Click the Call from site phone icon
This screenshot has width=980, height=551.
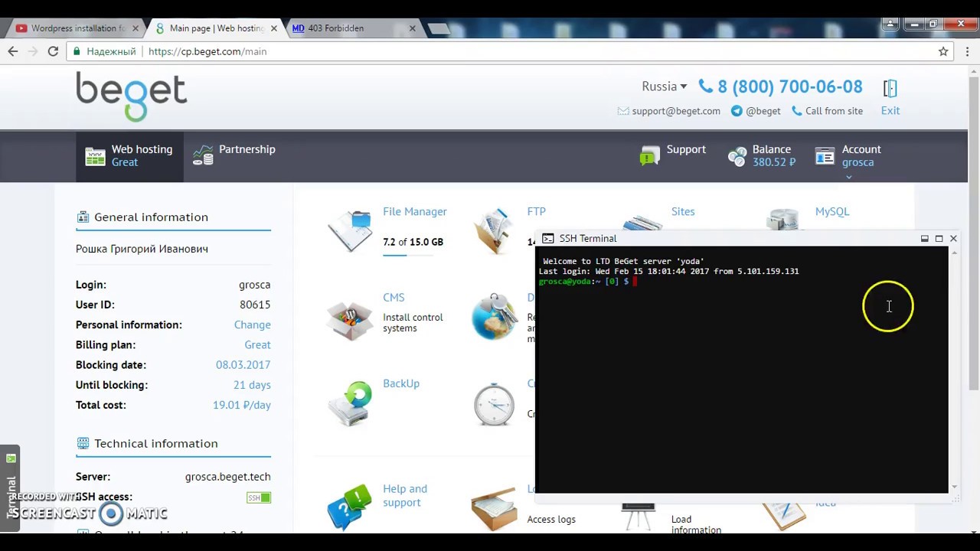(797, 111)
